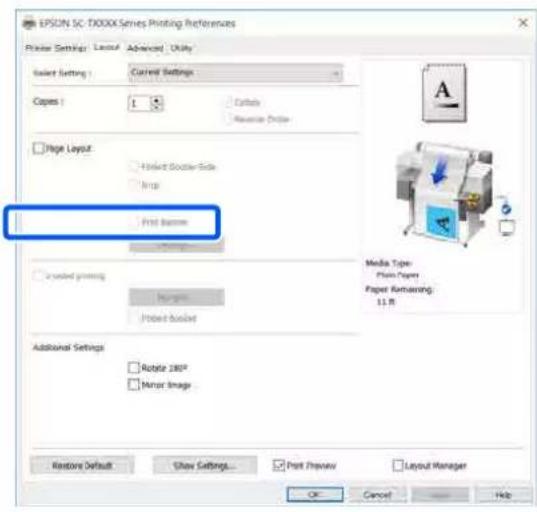Click the Photo Paper media value
The image size is (537, 512).
398,275
